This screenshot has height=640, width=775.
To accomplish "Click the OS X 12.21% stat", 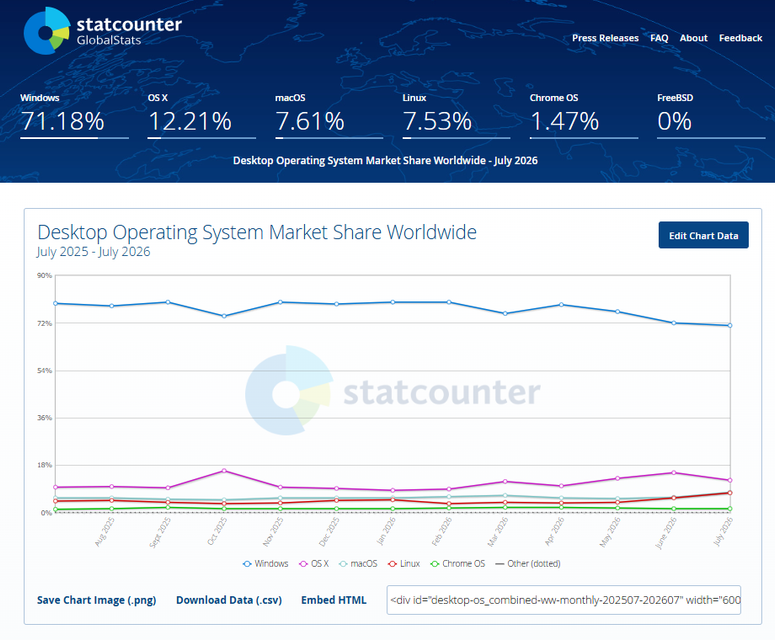I will pyautogui.click(x=201, y=116).
